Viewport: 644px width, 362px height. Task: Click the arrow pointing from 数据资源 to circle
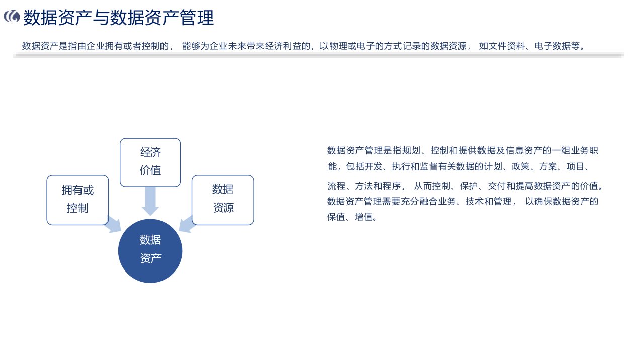click(x=187, y=224)
